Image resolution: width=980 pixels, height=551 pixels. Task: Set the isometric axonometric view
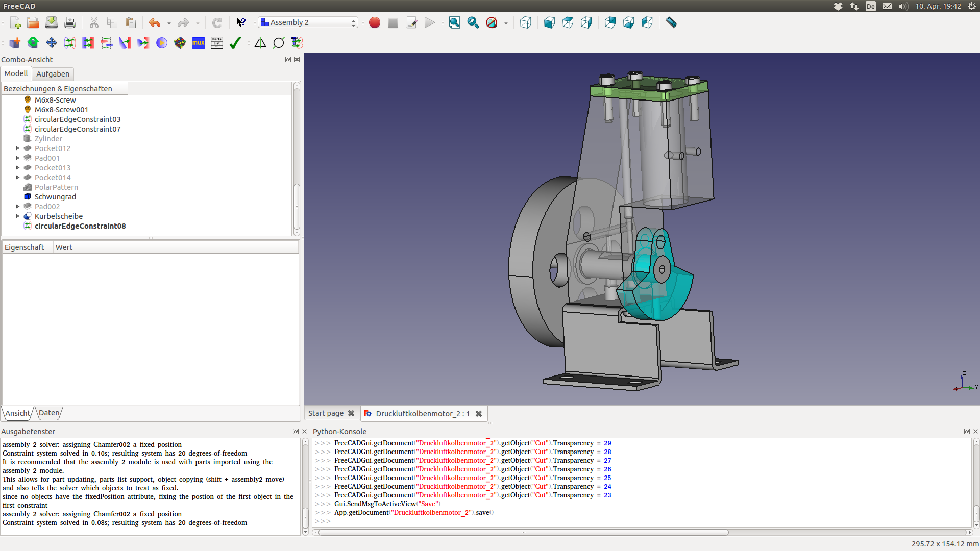tap(526, 22)
